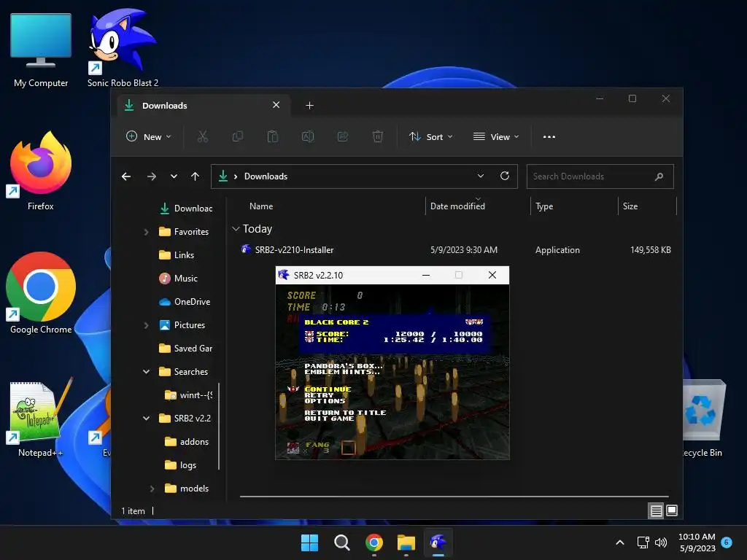Open Chrome from the taskbar
This screenshot has width=747, height=560.
[374, 542]
